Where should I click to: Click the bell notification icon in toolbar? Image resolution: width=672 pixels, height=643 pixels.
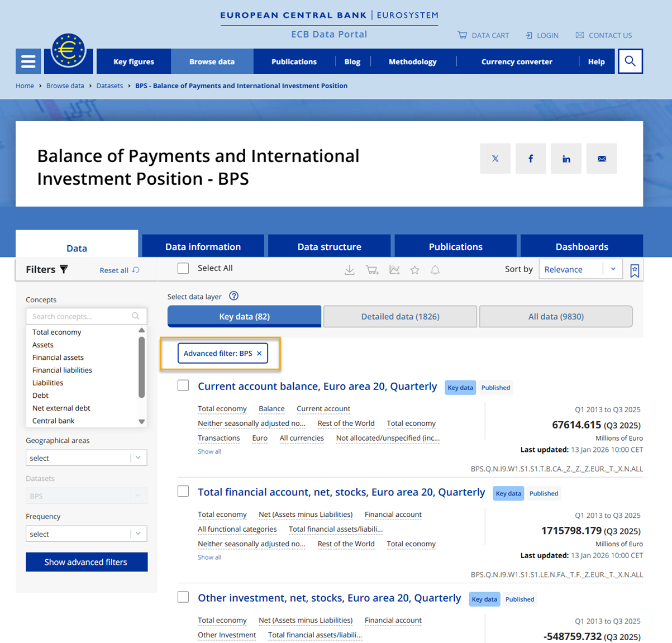coord(435,270)
